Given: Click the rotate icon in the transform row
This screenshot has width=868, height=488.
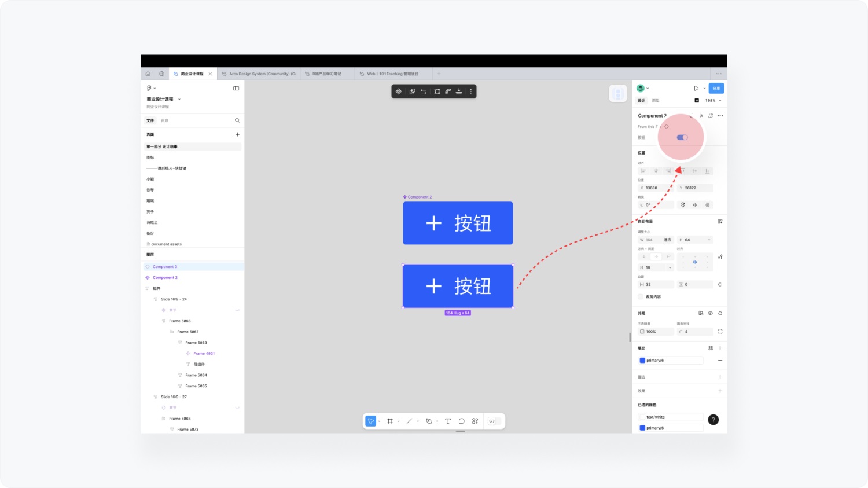Looking at the screenshot, I should 683,204.
